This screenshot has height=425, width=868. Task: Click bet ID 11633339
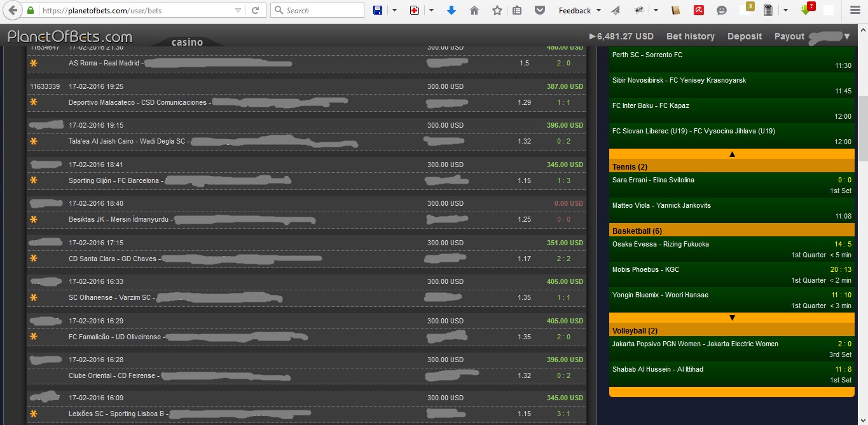45,86
